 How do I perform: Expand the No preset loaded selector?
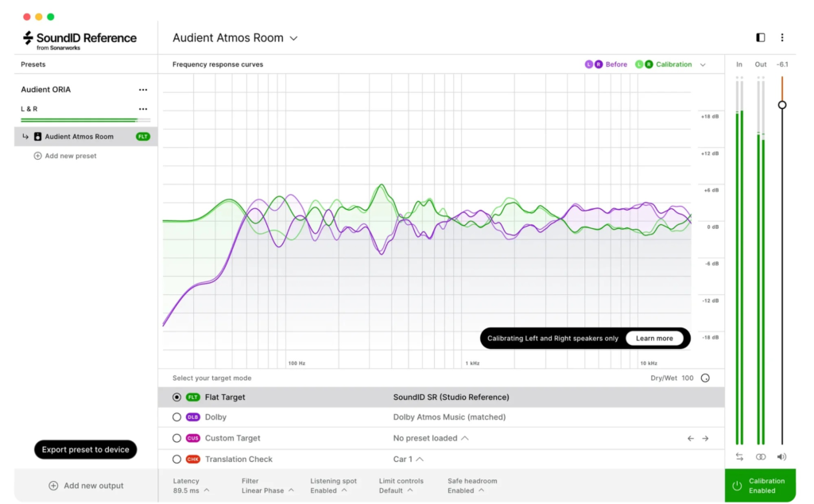(431, 439)
